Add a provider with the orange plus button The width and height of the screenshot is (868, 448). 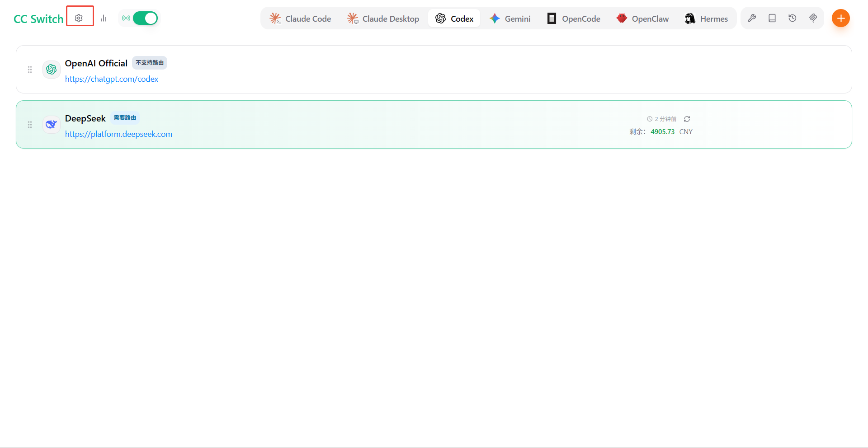tap(841, 18)
